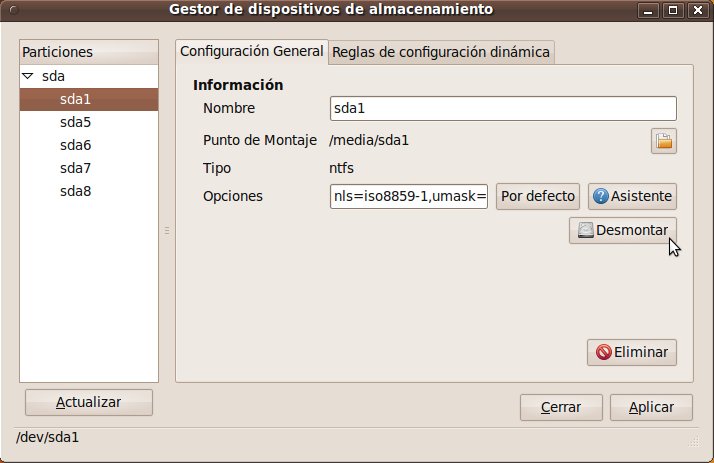The image size is (714, 463).
Task: Click the /media/sda1 mount point text
Action: (369, 140)
